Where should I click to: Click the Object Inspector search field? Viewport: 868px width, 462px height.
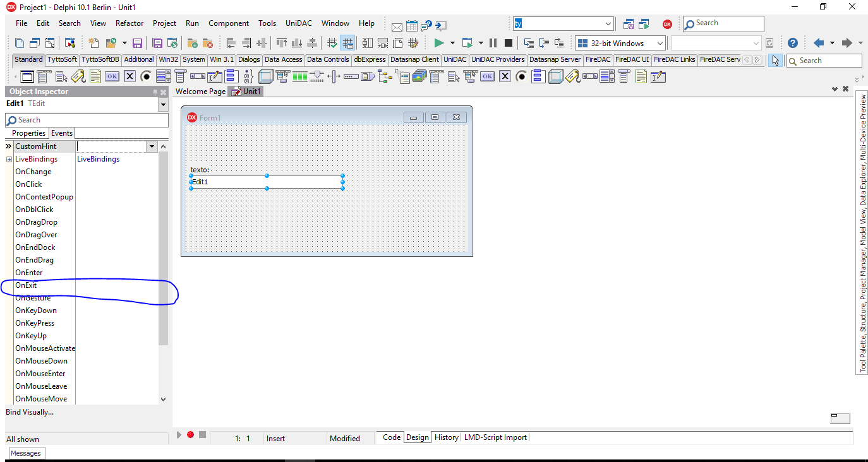87,120
